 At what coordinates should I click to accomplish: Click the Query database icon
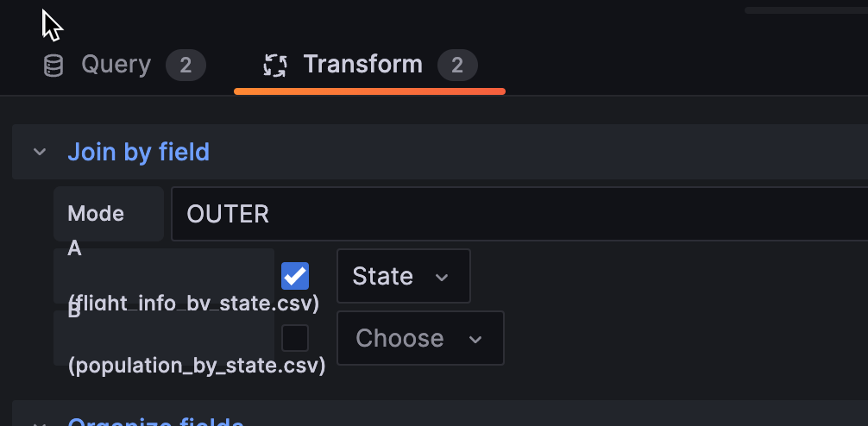coord(53,66)
